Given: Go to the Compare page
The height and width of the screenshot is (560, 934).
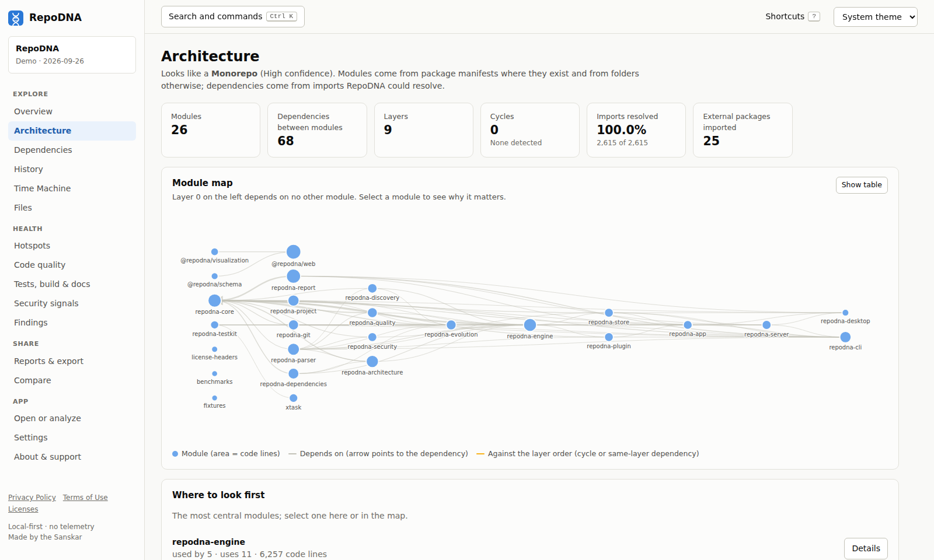Looking at the screenshot, I should (72, 380).
